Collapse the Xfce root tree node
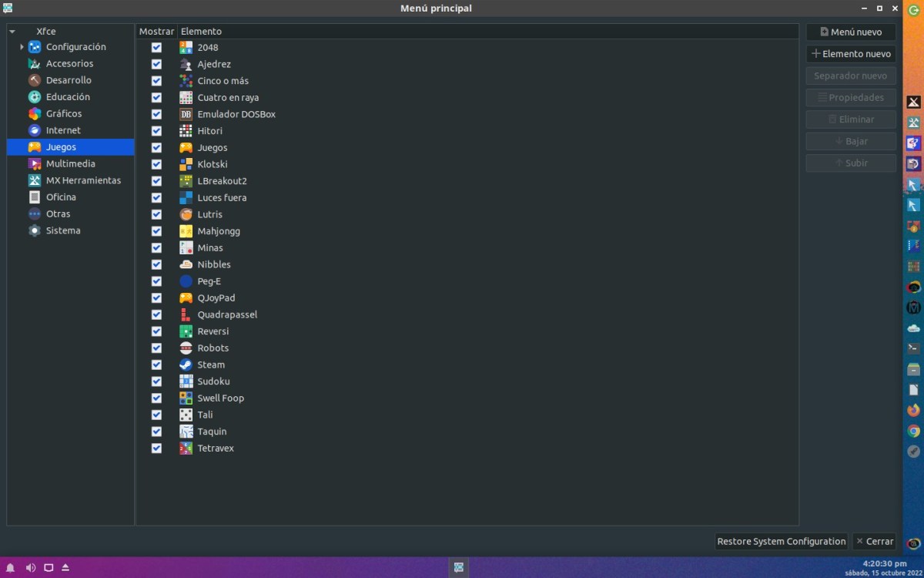The width and height of the screenshot is (924, 578). [12, 32]
